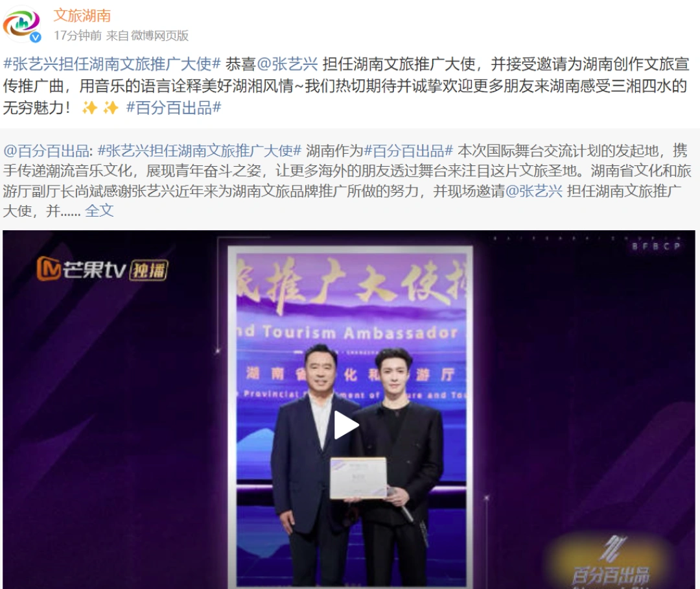
Task: Click @张艺兴 mention in reposted text
Action: [x=534, y=191]
